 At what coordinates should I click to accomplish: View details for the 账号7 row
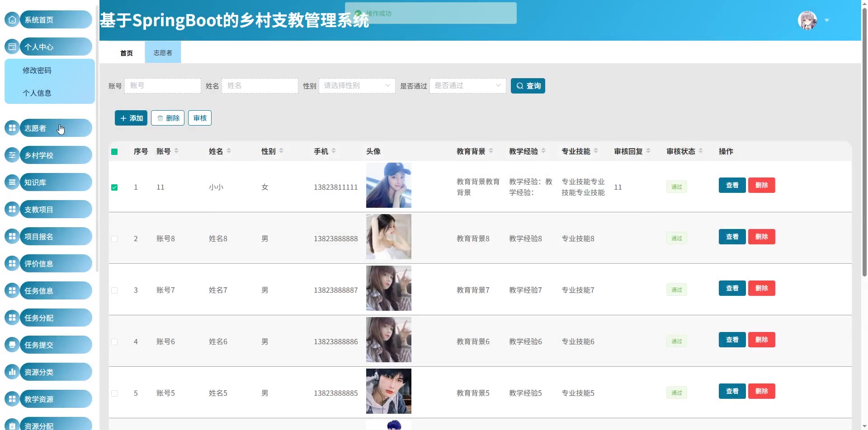pyautogui.click(x=732, y=288)
